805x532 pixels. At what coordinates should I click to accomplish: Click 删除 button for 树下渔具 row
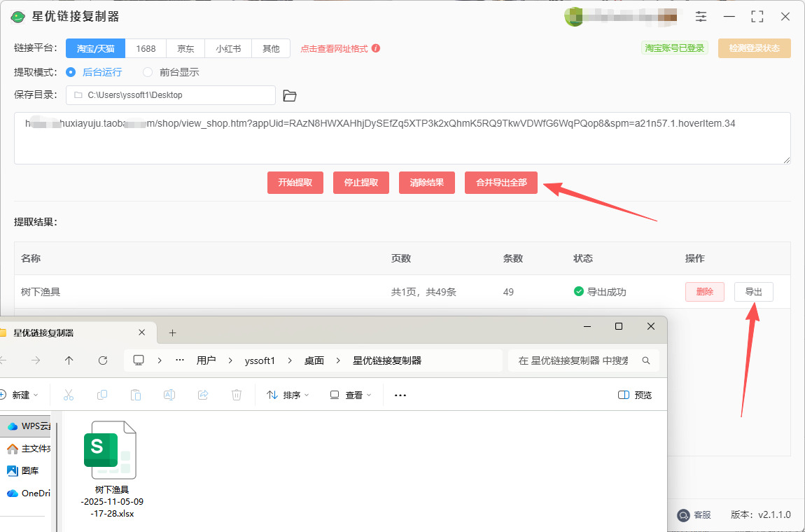(x=705, y=292)
